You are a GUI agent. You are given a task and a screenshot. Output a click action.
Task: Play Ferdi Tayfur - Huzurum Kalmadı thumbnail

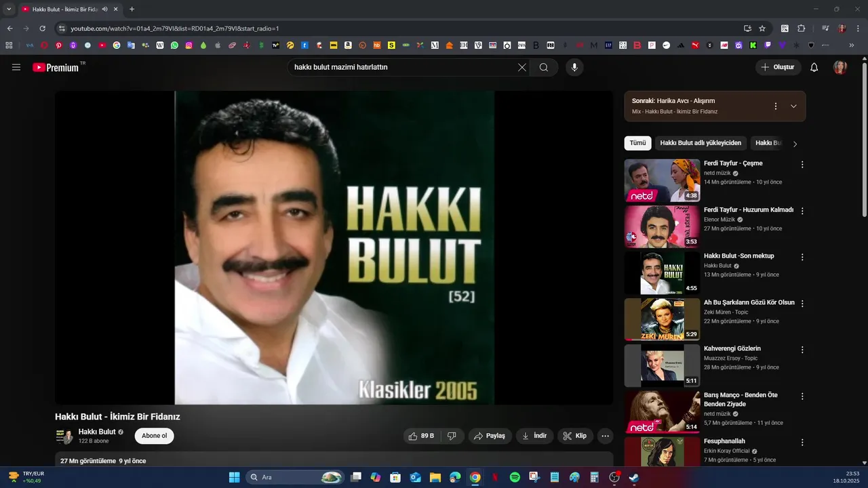662,226
